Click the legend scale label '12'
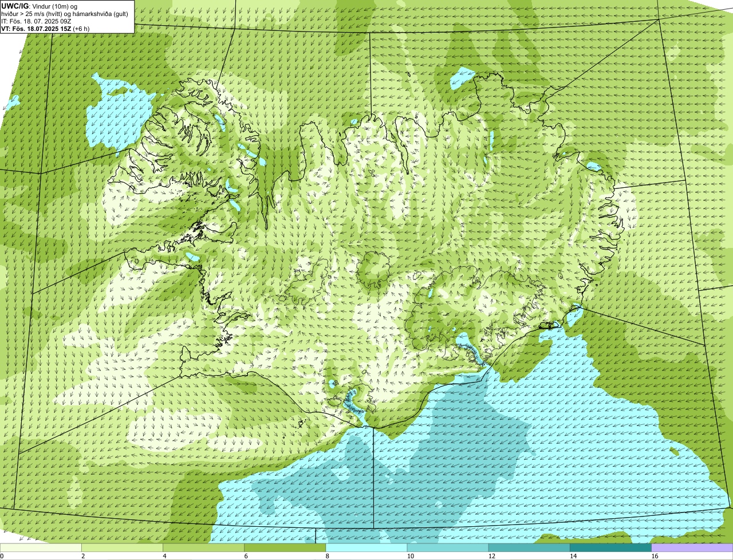Image resolution: width=733 pixels, height=560 pixels. point(491,556)
